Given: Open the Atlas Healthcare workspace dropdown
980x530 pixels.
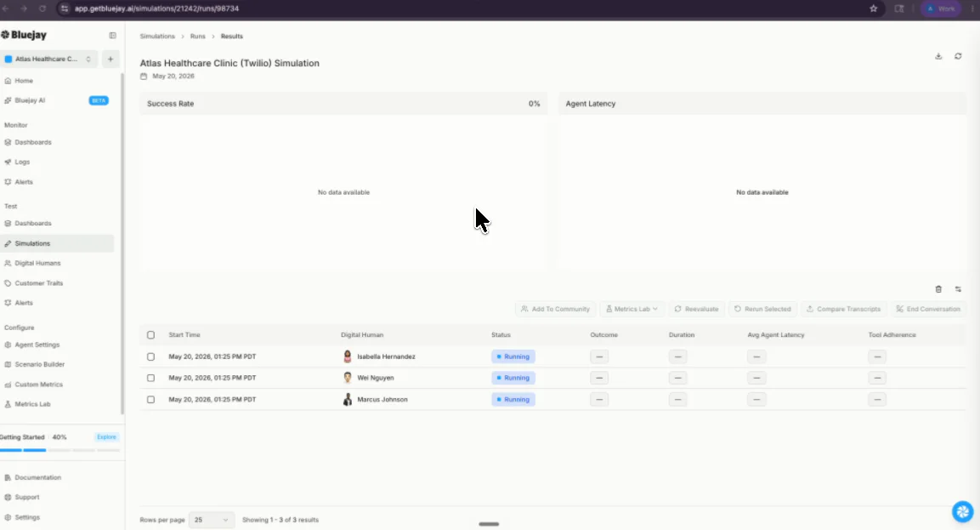Looking at the screenshot, I should [x=48, y=59].
